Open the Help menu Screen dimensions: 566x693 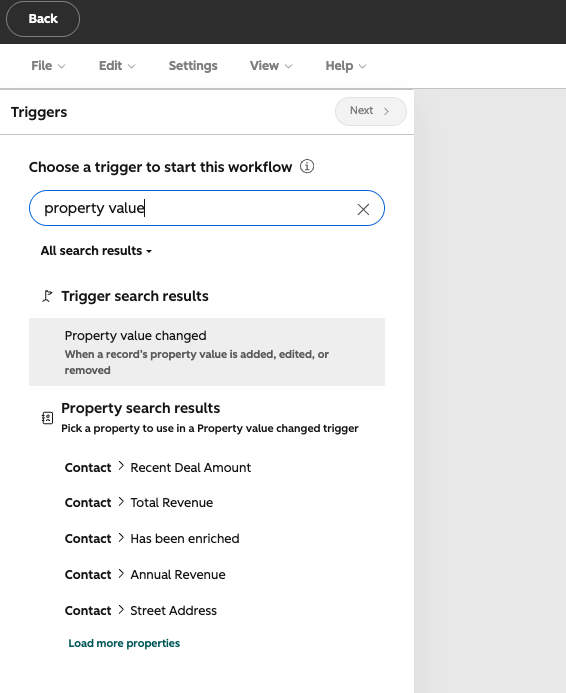(346, 66)
